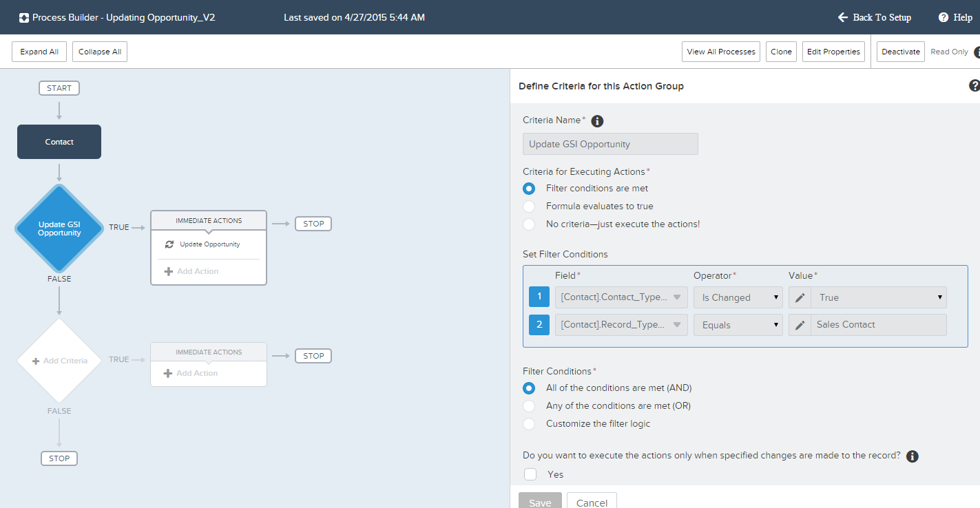This screenshot has width=980, height=508.
Task: Click the View All Processes toolbar button
Action: (721, 52)
